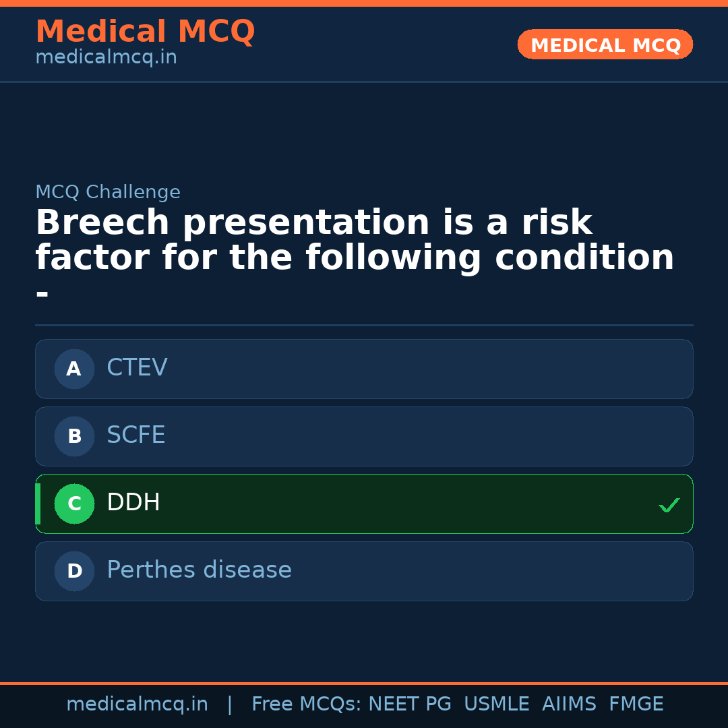Visit medicalmcq.in link in the footer

click(x=137, y=703)
